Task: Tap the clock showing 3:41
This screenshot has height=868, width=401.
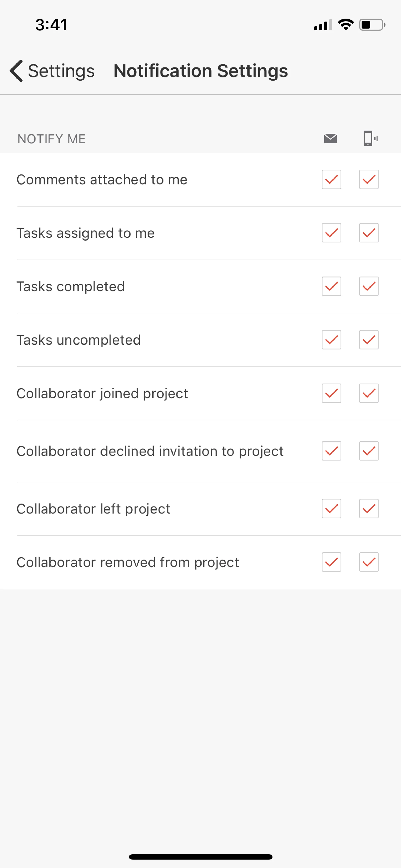Action: coord(51,25)
